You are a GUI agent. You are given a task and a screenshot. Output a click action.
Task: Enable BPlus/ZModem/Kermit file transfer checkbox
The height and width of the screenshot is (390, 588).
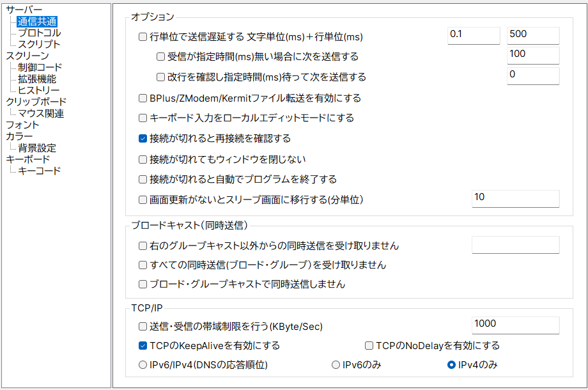click(x=143, y=98)
